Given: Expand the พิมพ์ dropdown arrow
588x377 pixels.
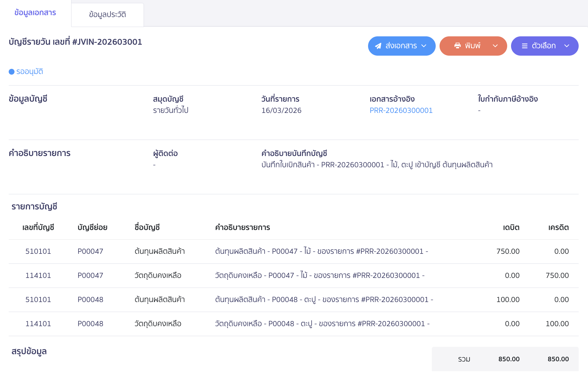Looking at the screenshot, I should pyautogui.click(x=495, y=46).
